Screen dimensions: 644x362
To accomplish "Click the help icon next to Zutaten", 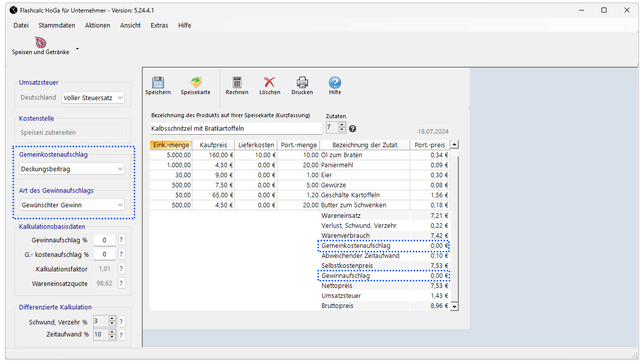I will click(x=353, y=129).
